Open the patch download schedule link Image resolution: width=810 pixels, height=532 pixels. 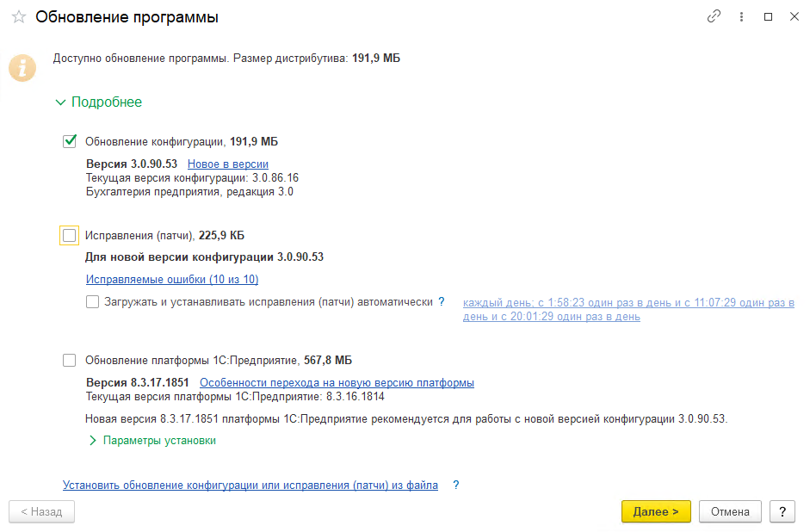tap(628, 310)
